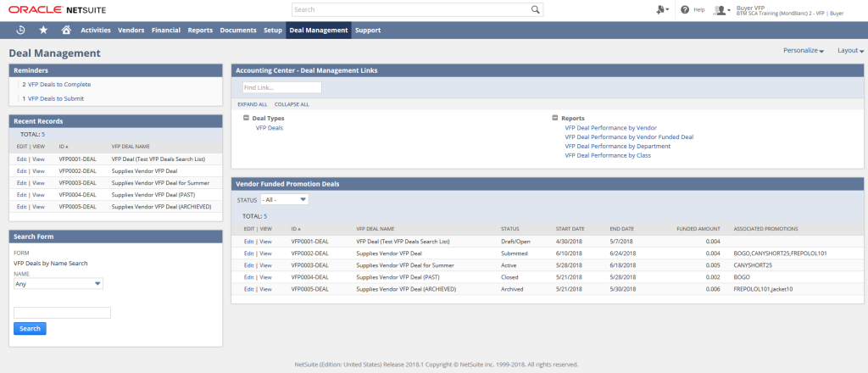Image resolution: width=868 pixels, height=373 pixels.
Task: Edit VFP0001-DEAL in Recent Records
Action: coord(21,159)
